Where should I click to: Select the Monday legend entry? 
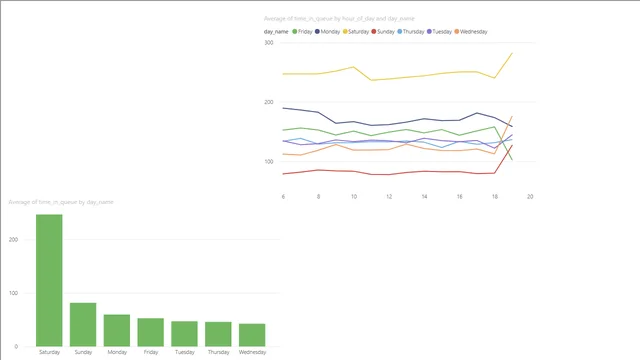327,31
